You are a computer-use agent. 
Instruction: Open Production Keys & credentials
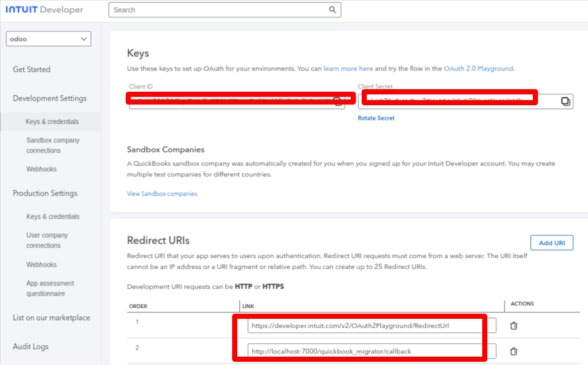coord(53,216)
